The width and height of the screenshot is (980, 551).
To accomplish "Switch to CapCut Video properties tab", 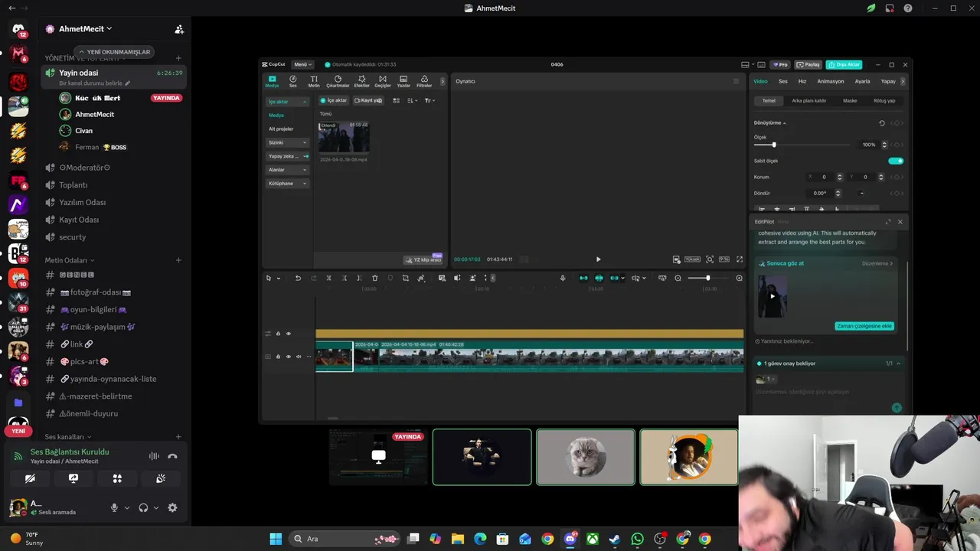I will point(760,81).
